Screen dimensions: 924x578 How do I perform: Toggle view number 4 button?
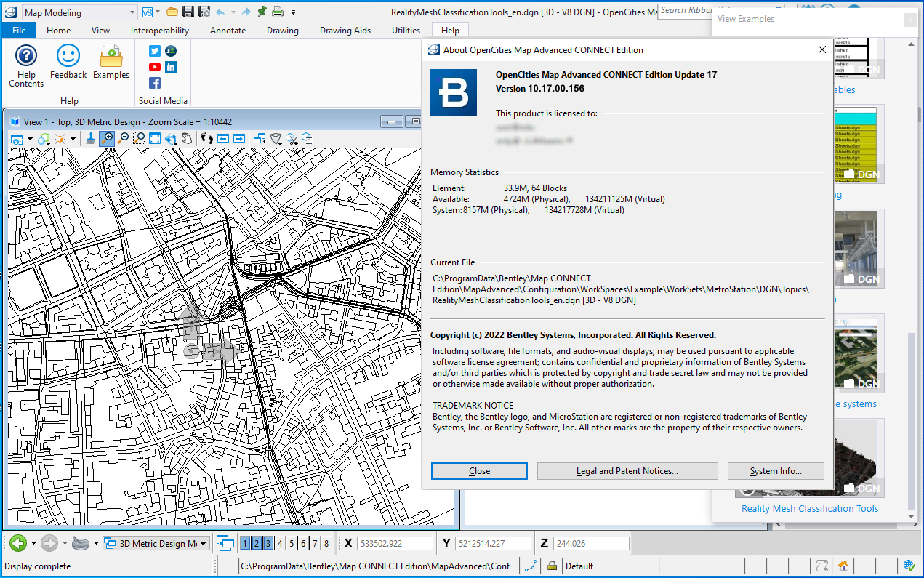coord(280,543)
